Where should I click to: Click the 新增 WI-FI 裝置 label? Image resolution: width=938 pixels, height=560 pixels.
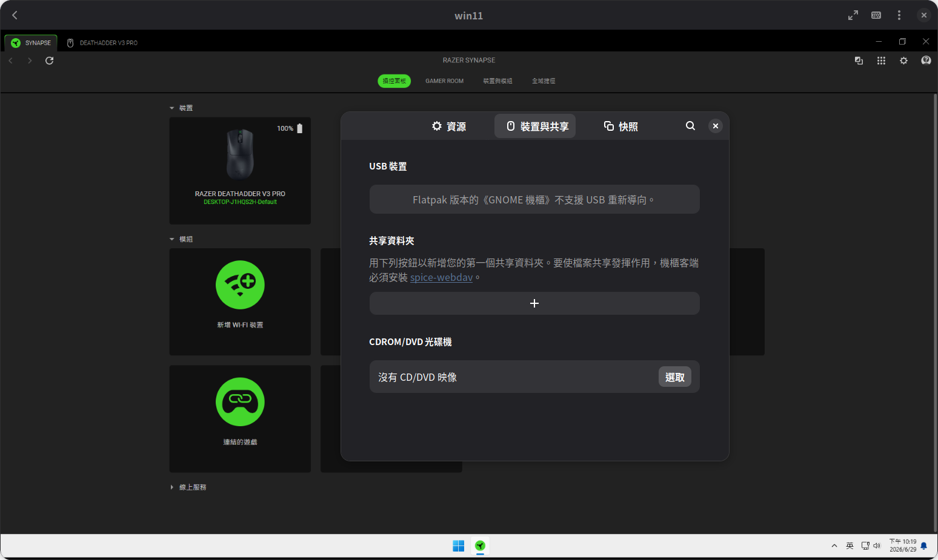coord(240,325)
